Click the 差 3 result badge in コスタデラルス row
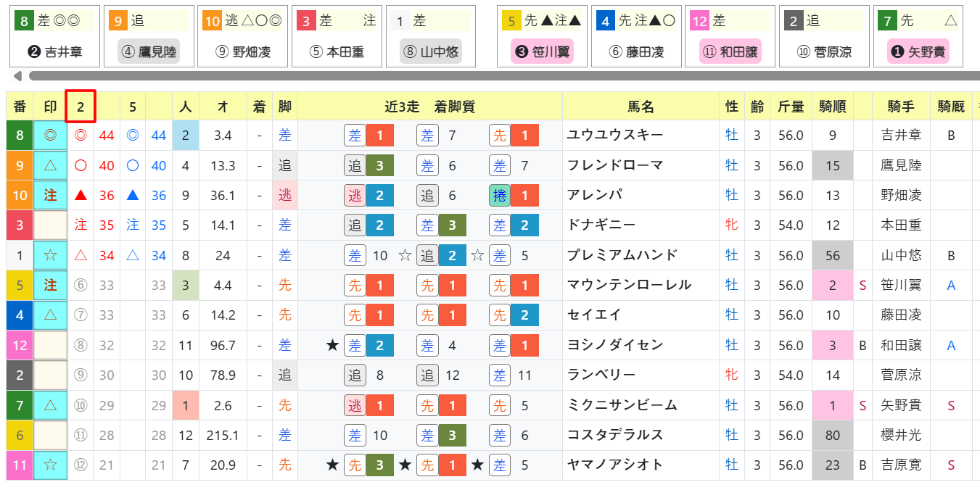980x490 pixels. coord(441,435)
